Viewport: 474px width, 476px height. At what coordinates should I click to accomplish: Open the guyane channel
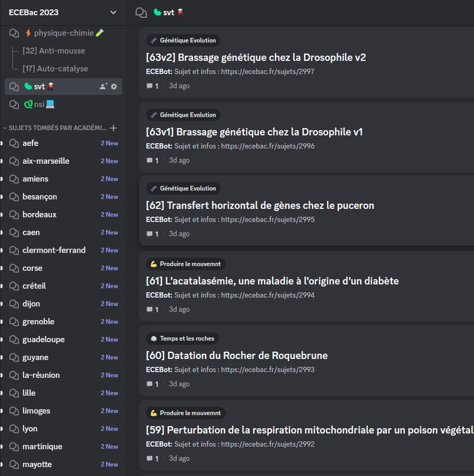coord(64,357)
